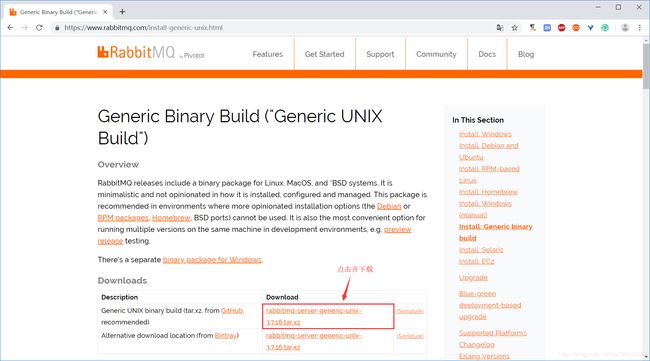The width and height of the screenshot is (650, 361).
Task: Download rabbitmq-server-generic-unix tar.xz from Bintray row
Action: coord(313,341)
